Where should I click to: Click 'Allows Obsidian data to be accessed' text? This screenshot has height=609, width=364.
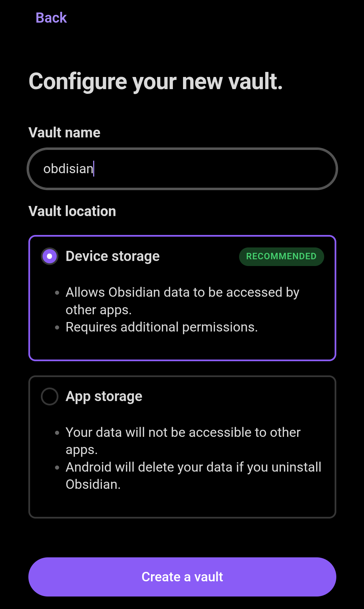click(x=182, y=292)
